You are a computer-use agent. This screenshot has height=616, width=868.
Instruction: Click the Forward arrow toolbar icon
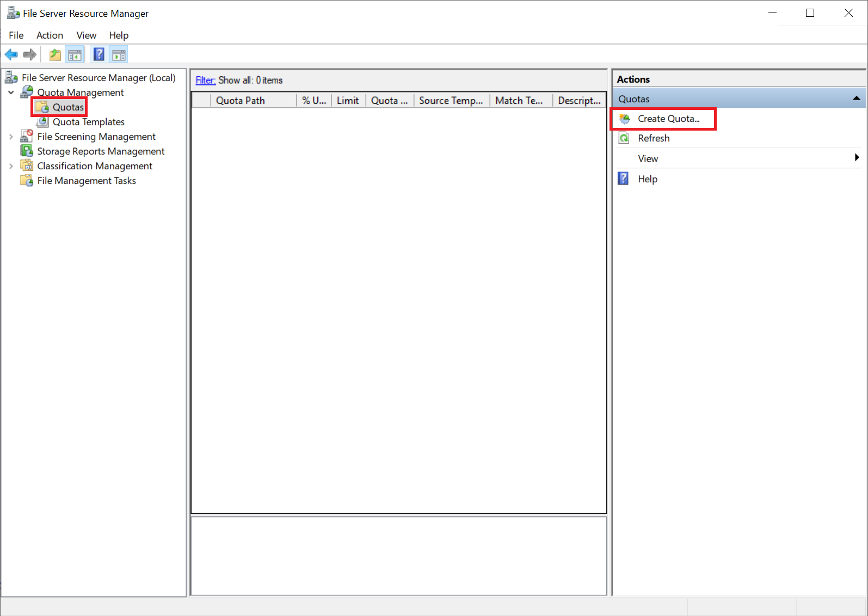coord(30,54)
